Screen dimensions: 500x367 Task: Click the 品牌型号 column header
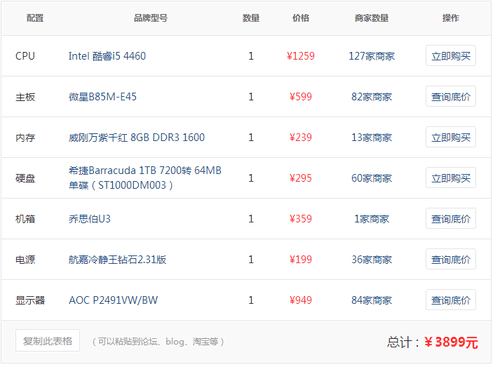[x=151, y=18]
